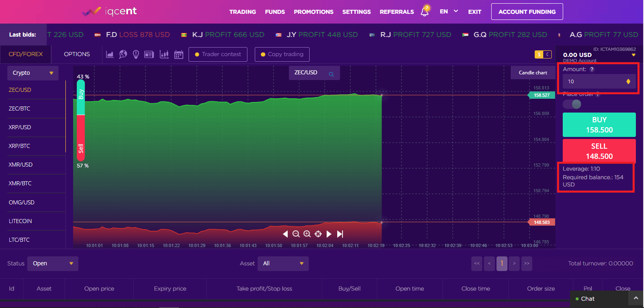The height and width of the screenshot is (308, 644).
Task: Jump to latest chart data
Action: point(340,234)
